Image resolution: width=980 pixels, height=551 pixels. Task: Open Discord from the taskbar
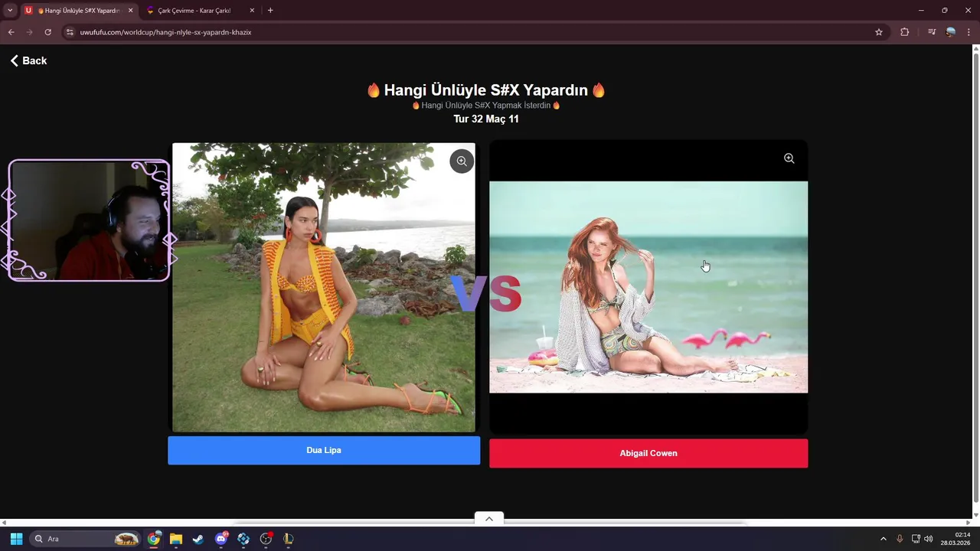pos(221,539)
